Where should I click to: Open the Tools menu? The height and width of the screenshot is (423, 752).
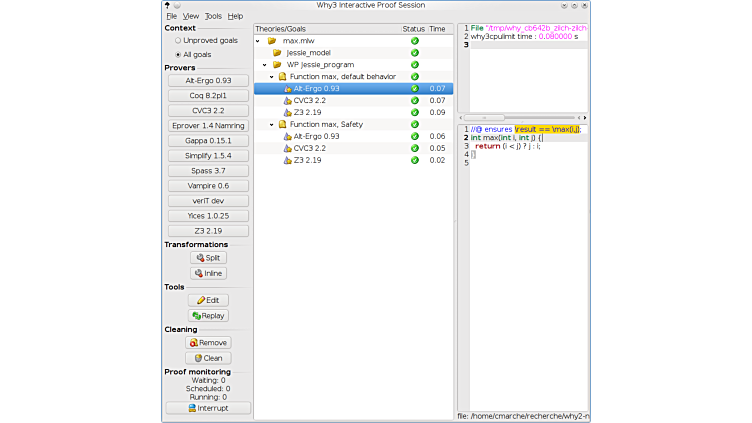click(213, 16)
